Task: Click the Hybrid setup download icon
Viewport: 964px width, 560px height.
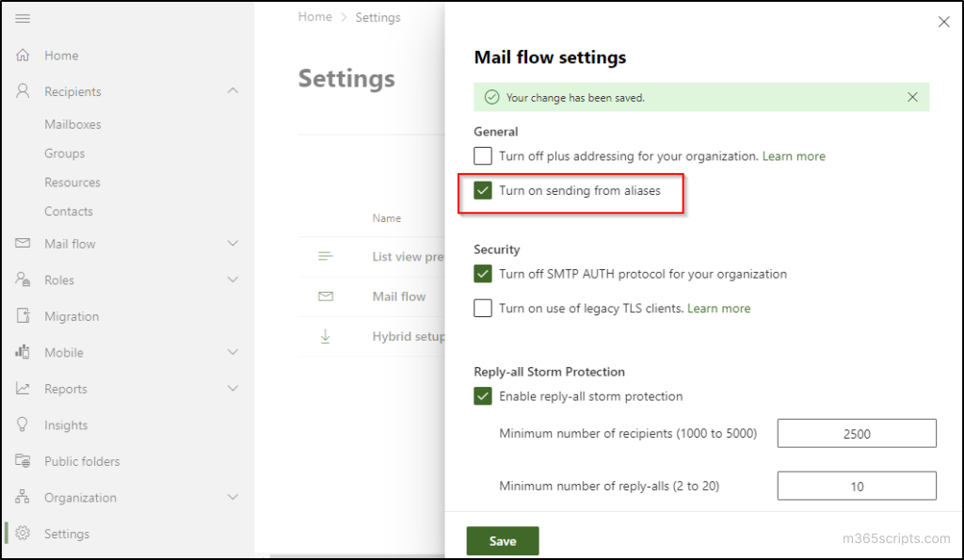Action: [x=326, y=336]
